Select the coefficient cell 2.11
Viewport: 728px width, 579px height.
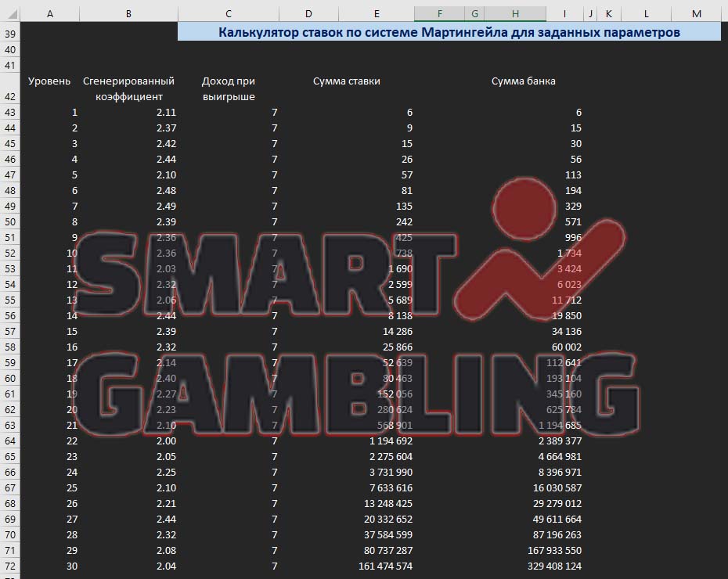tap(128, 112)
